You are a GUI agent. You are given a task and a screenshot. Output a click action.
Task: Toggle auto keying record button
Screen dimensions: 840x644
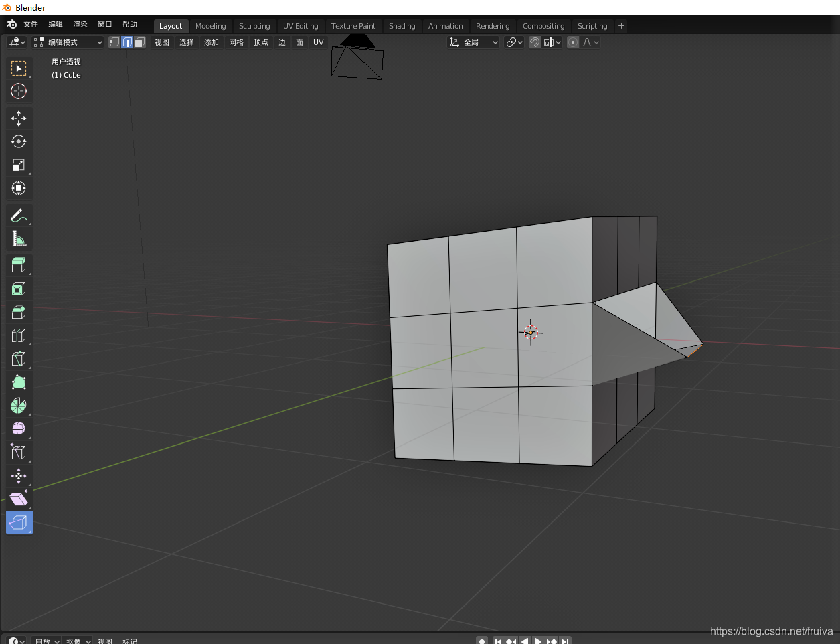click(x=482, y=641)
